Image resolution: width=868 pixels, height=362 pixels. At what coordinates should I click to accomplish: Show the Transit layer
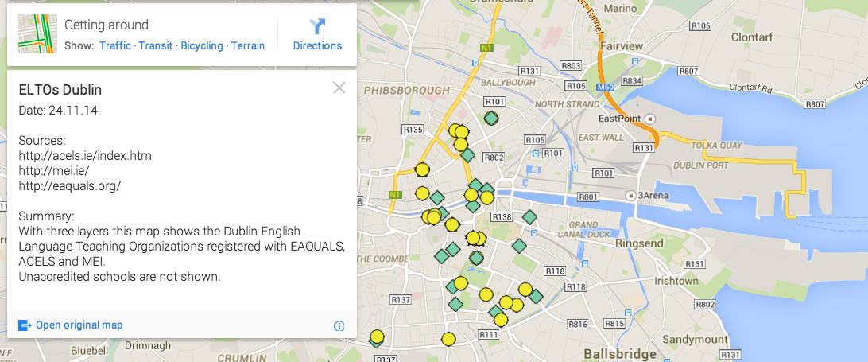coord(156,45)
